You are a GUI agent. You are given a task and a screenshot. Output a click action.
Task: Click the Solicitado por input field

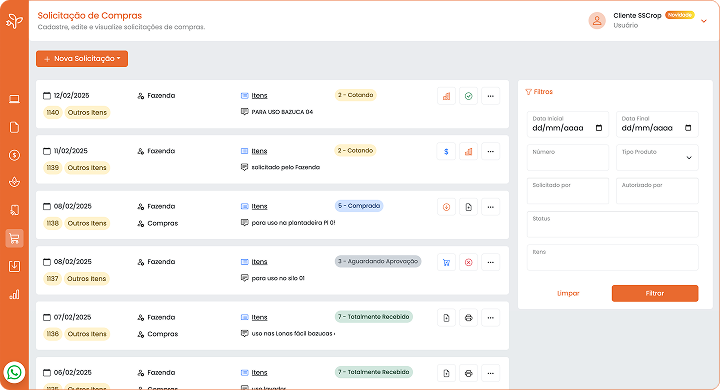568,191
